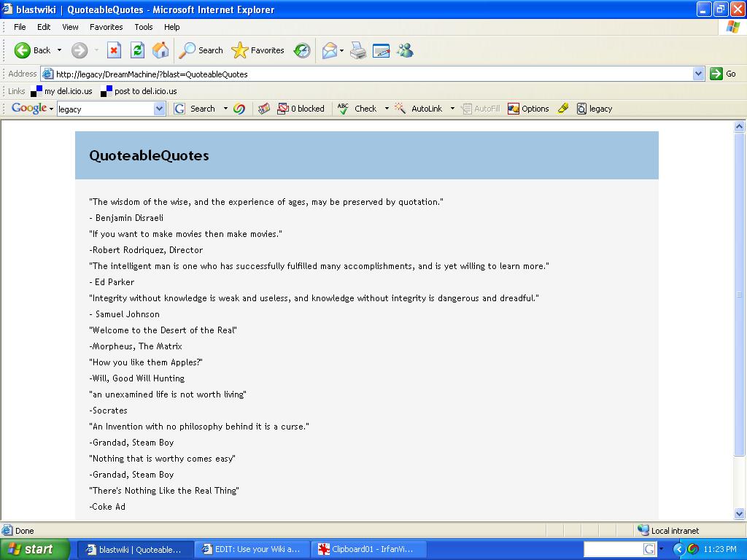Stop loading with the red X page icon
Screen dimensions: 747x560
pos(114,50)
